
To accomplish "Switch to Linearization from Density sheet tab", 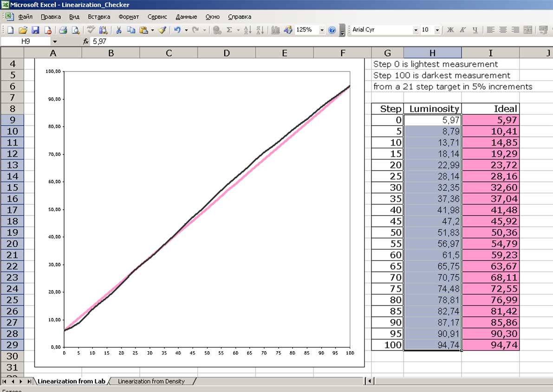I will pyautogui.click(x=151, y=381).
